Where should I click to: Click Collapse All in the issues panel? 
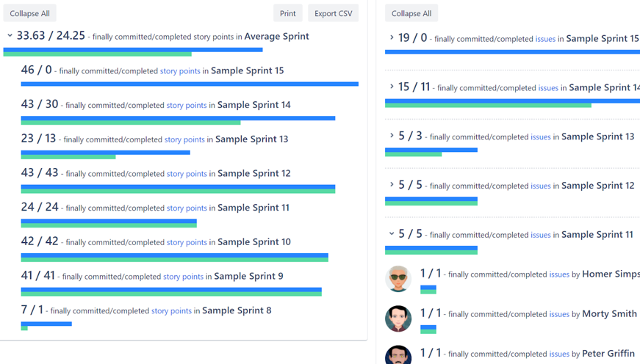(x=411, y=13)
